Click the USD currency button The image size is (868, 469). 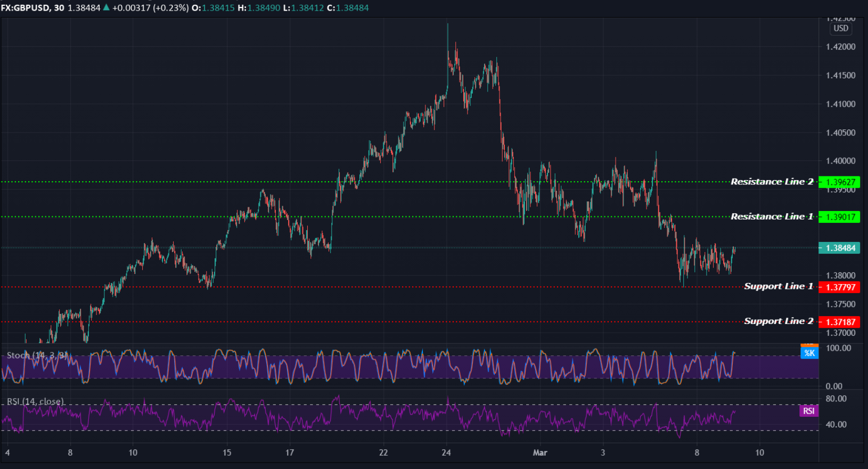841,28
